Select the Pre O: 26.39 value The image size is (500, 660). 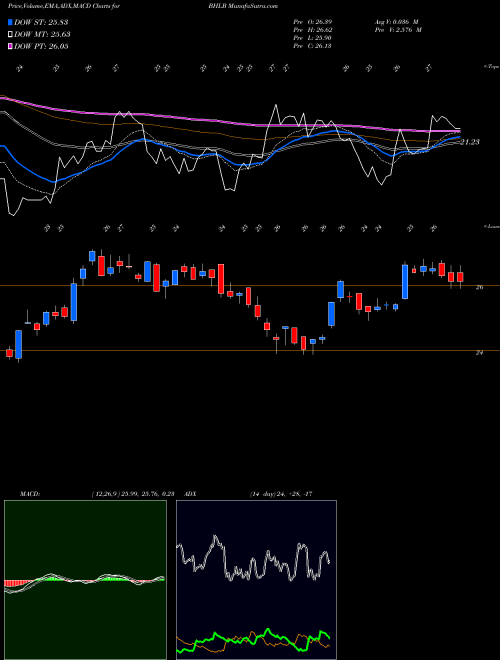point(313,22)
